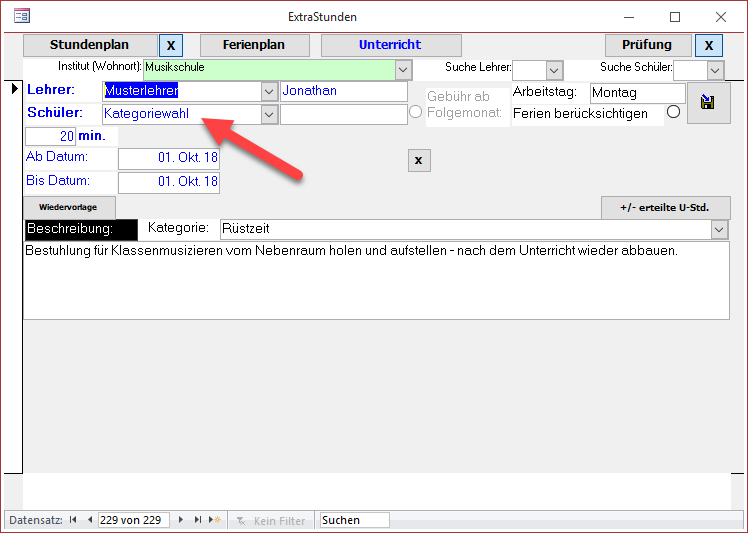
Task: Expand the Suche Schüler dropdown
Action: [x=714, y=70]
